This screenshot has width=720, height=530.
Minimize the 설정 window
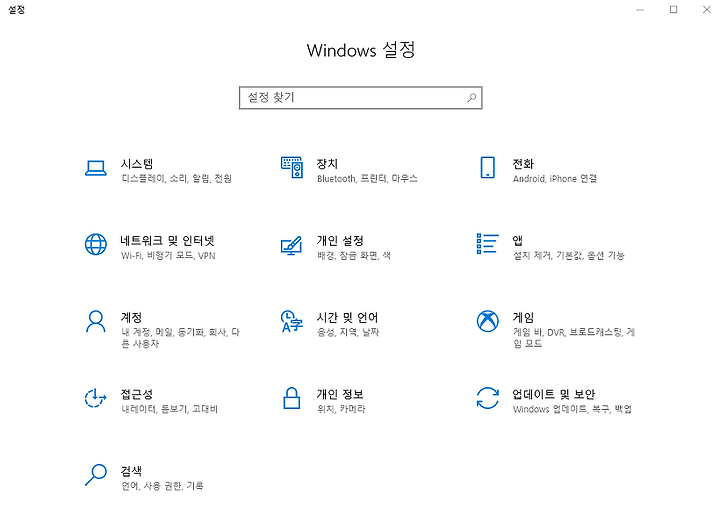pyautogui.click(x=640, y=10)
